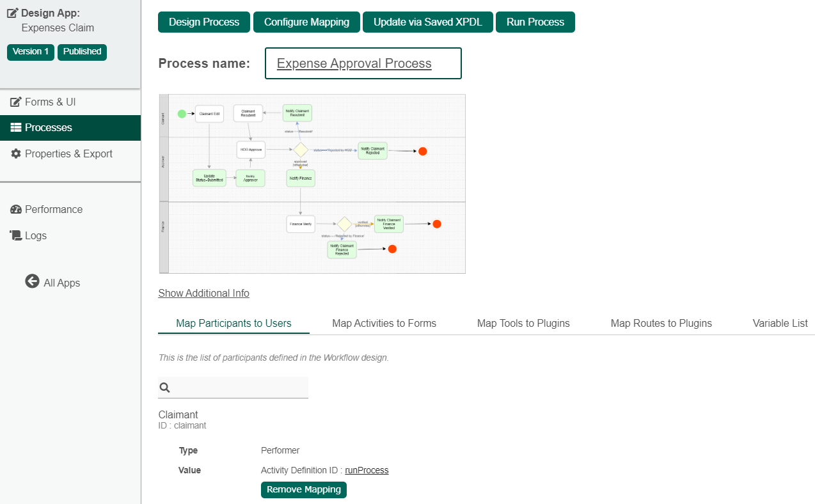Remove the Claimant participant mapping
Screen dimensions: 815x504
point(303,490)
